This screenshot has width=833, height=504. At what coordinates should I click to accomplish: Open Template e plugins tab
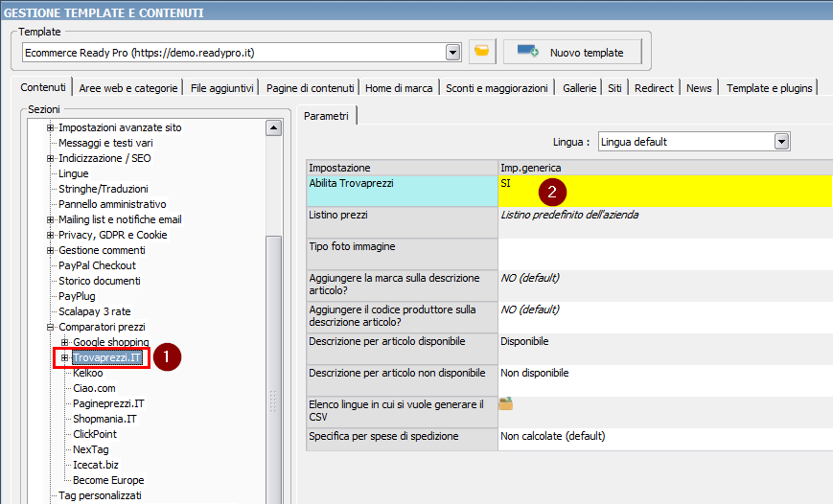coord(769,88)
